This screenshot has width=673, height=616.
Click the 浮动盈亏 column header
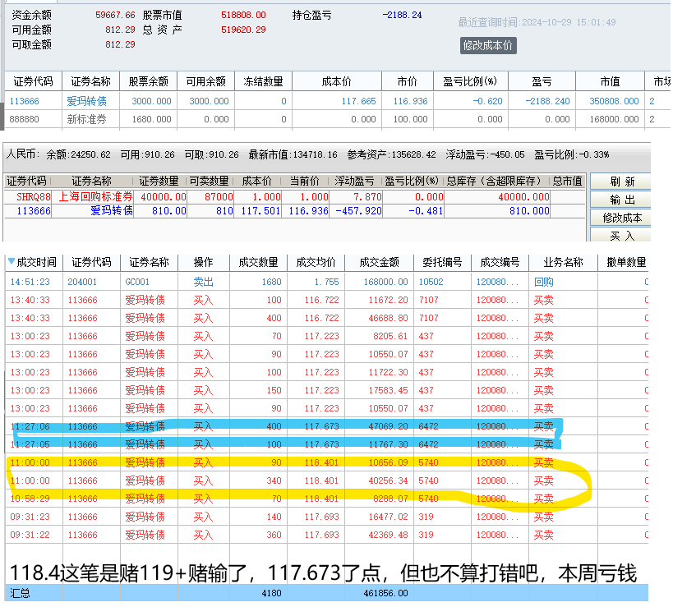pos(354,181)
